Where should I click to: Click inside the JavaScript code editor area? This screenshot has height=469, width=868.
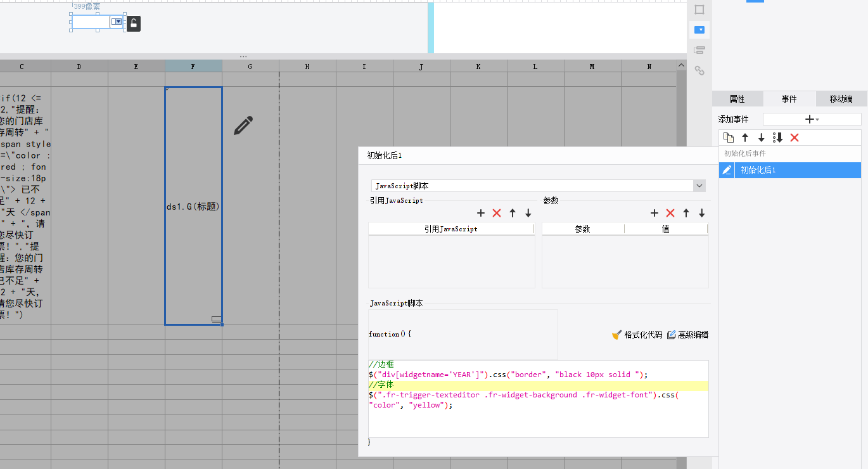538,399
